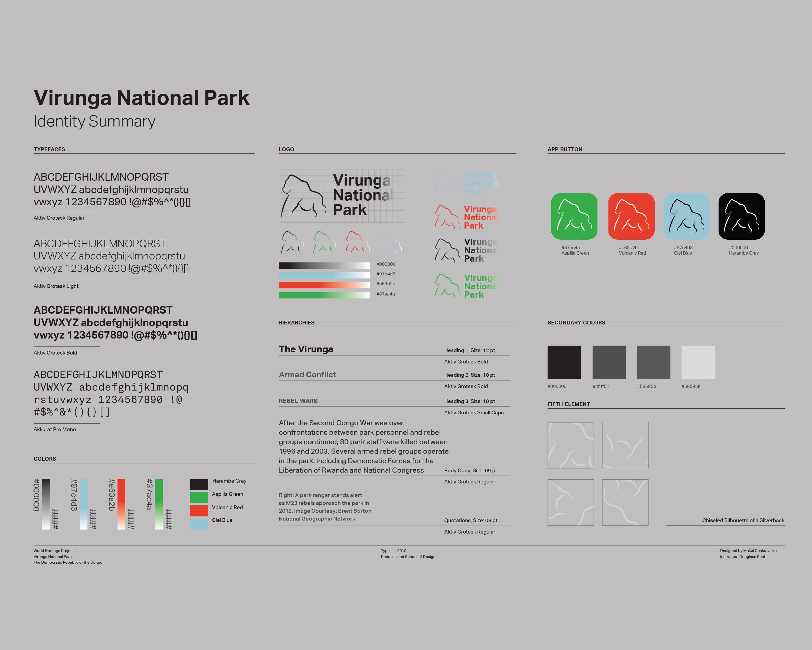The width and height of the screenshot is (812, 650).
Task: Click the Volcanic Red gorilla app button
Action: [631, 216]
